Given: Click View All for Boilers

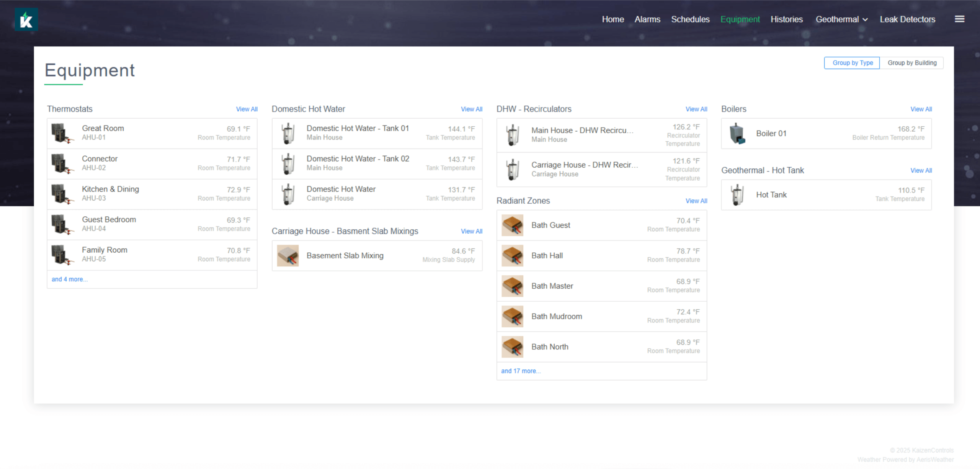Looking at the screenshot, I should 921,109.
